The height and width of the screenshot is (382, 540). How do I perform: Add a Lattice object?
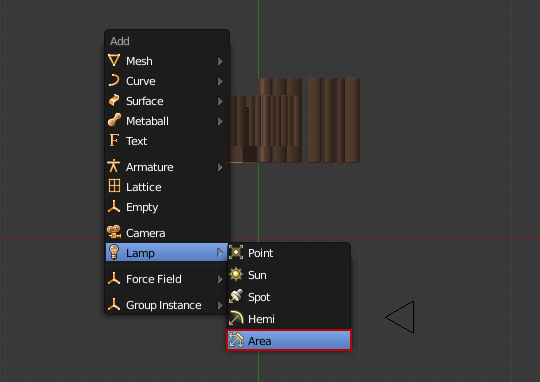167,187
